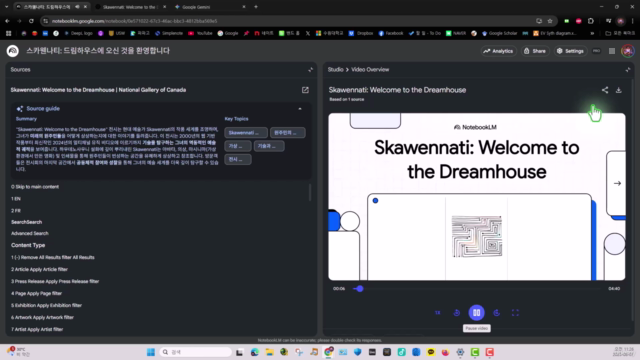Click the Windows taskbar search box
Screen dimensions: 640x360
[x=196, y=352]
